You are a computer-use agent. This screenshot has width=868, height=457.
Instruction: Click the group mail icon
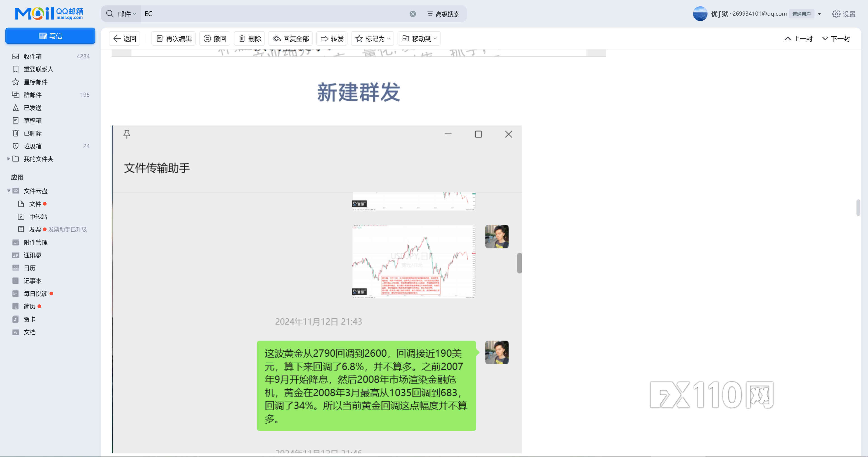tap(16, 95)
